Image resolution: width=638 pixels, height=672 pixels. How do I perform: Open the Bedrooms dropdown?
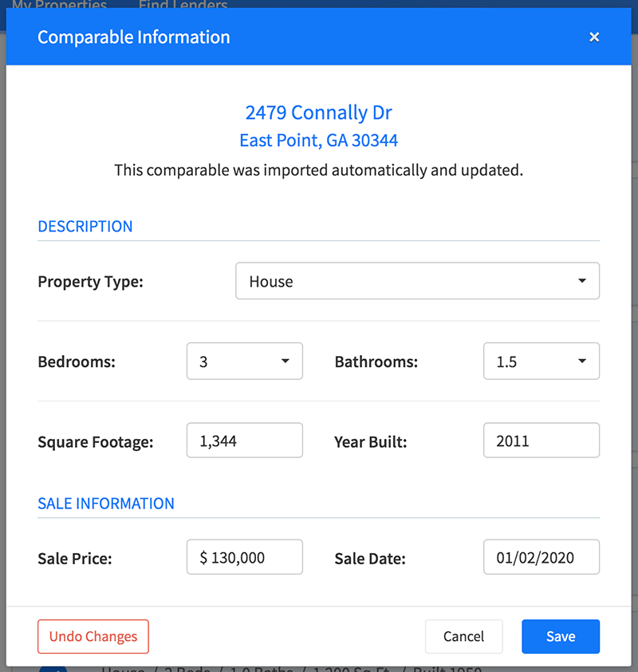(244, 361)
